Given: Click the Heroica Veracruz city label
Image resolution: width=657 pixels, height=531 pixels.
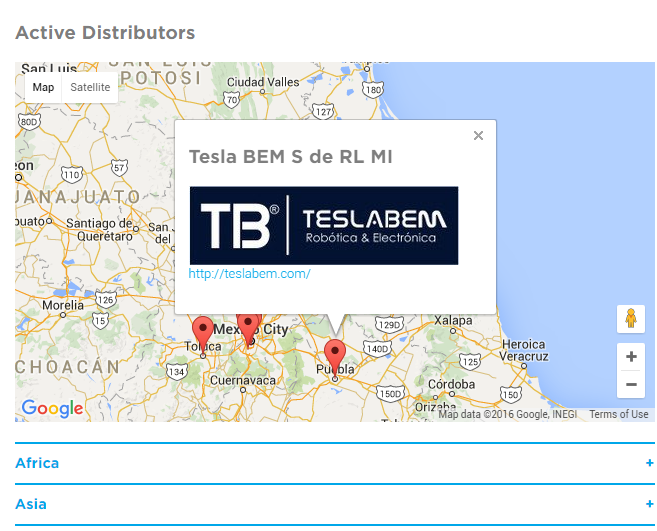Looking at the screenshot, I should [x=524, y=350].
